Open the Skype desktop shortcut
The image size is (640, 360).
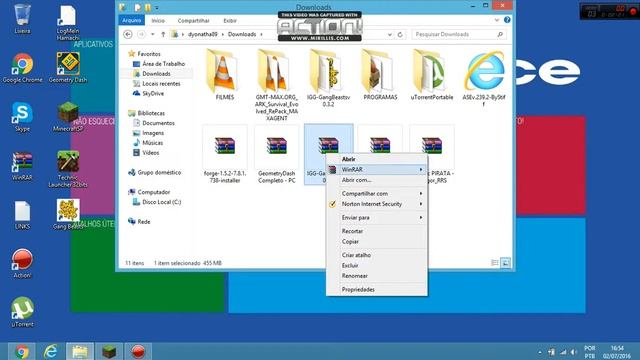coord(22,117)
